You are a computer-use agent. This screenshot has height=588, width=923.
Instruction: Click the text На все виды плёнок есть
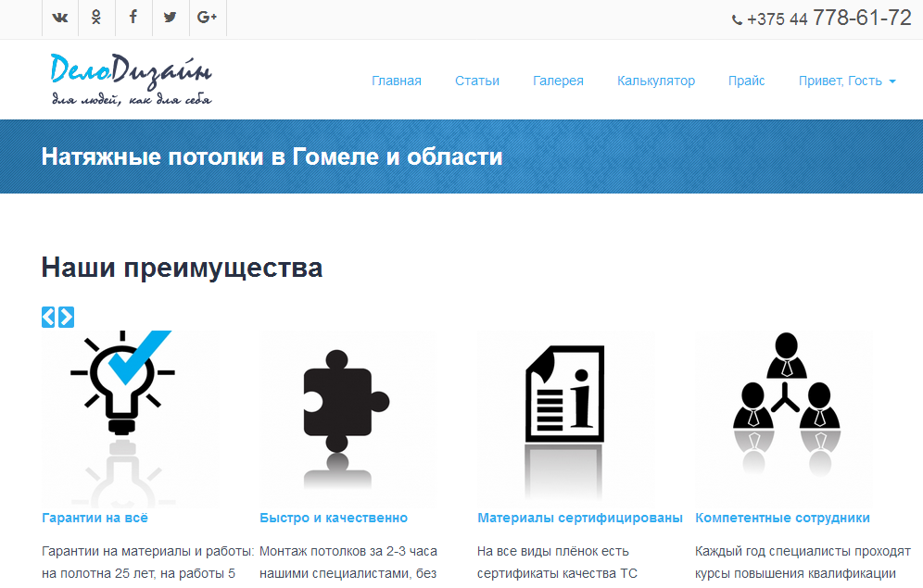click(552, 552)
